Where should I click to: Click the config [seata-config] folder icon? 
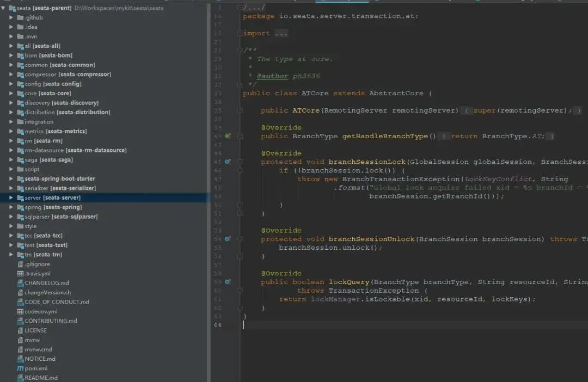pyautogui.click(x=20, y=84)
